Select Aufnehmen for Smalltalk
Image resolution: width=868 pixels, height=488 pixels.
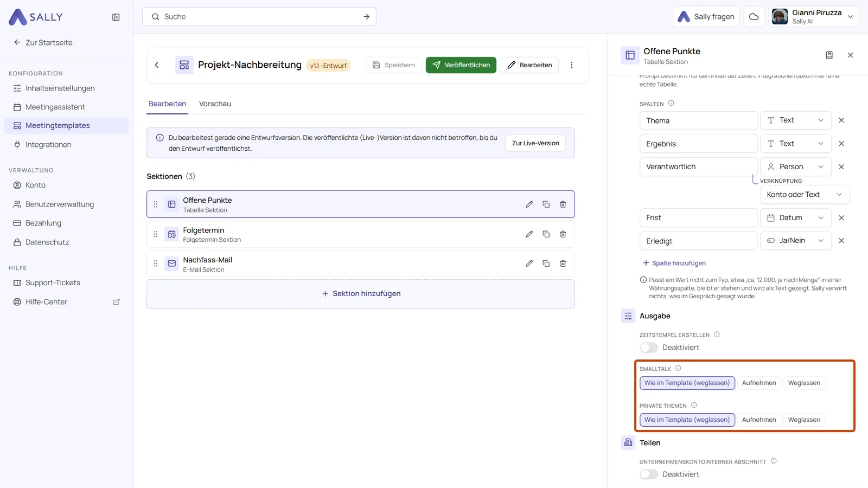[759, 383]
